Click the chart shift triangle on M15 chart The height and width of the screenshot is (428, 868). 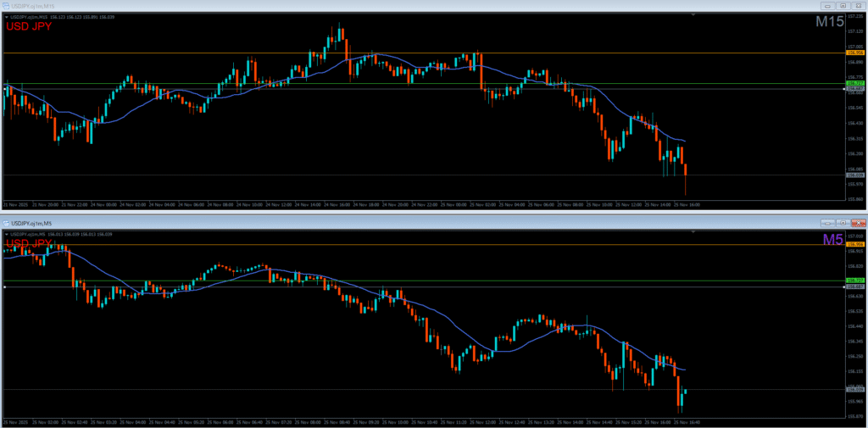pos(695,14)
